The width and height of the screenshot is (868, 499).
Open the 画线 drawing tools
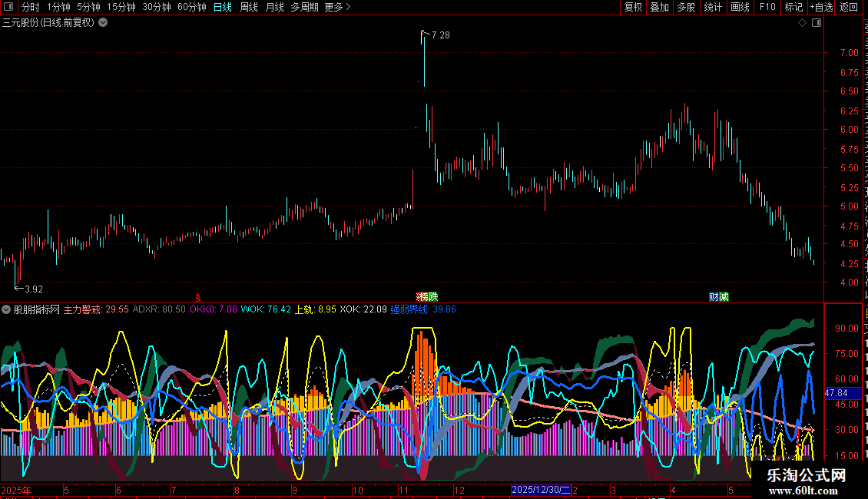[740, 7]
